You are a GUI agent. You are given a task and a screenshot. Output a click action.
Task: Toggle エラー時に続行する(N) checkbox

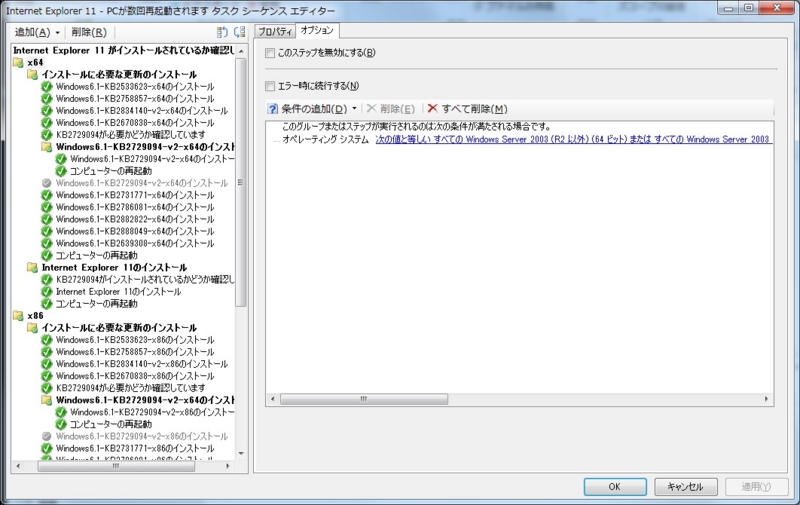[x=270, y=86]
